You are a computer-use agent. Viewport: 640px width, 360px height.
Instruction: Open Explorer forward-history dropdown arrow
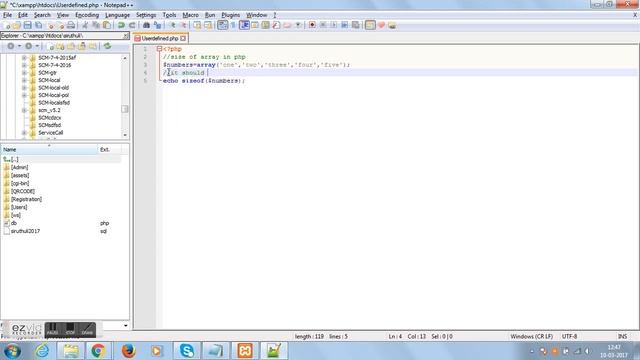(x=37, y=46)
